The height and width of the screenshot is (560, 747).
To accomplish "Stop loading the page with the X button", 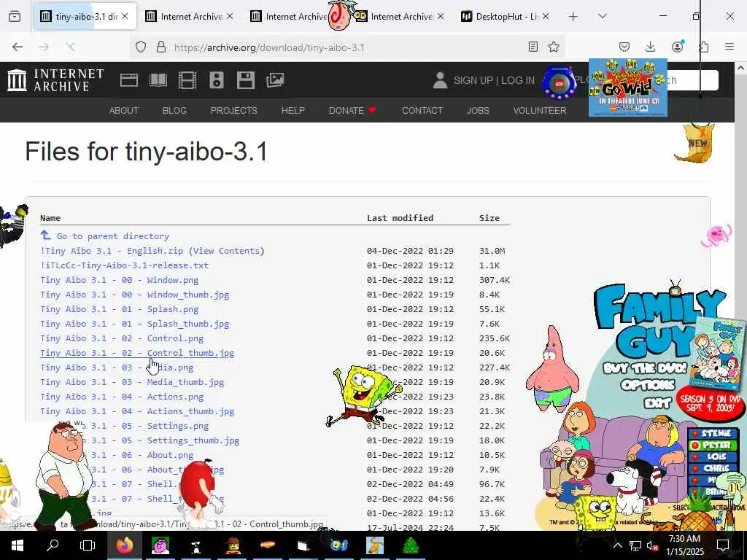I will pyautogui.click(x=70, y=47).
